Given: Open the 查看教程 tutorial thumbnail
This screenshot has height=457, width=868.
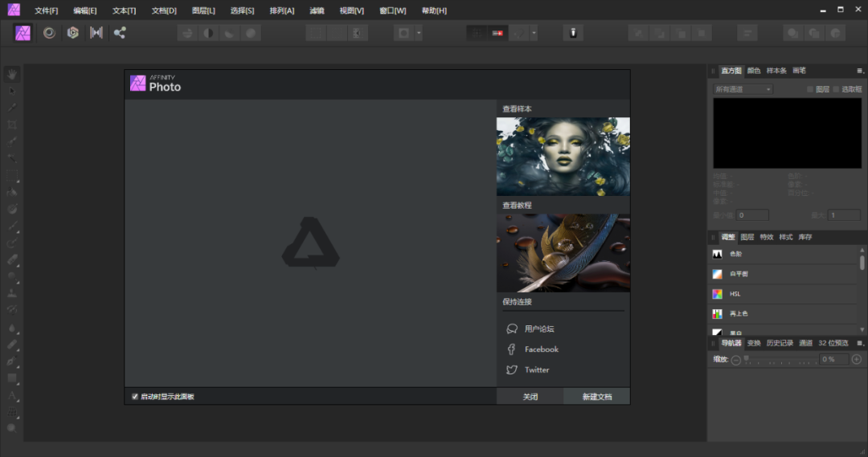Looking at the screenshot, I should tap(563, 253).
